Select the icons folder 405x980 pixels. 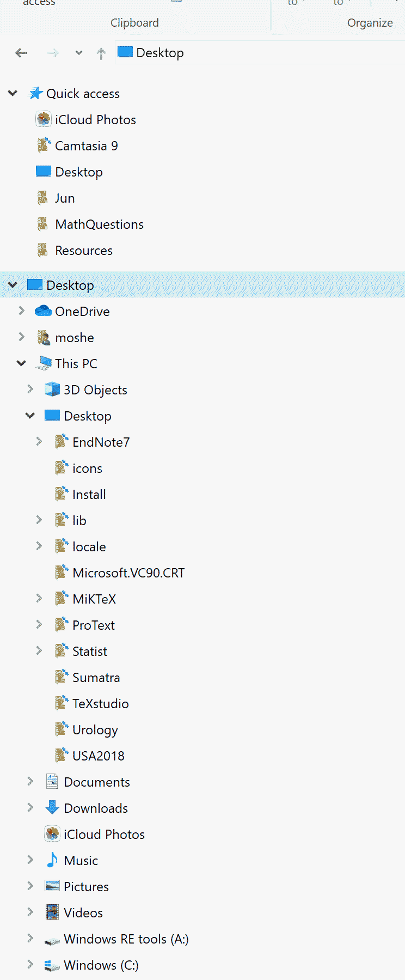coord(87,468)
